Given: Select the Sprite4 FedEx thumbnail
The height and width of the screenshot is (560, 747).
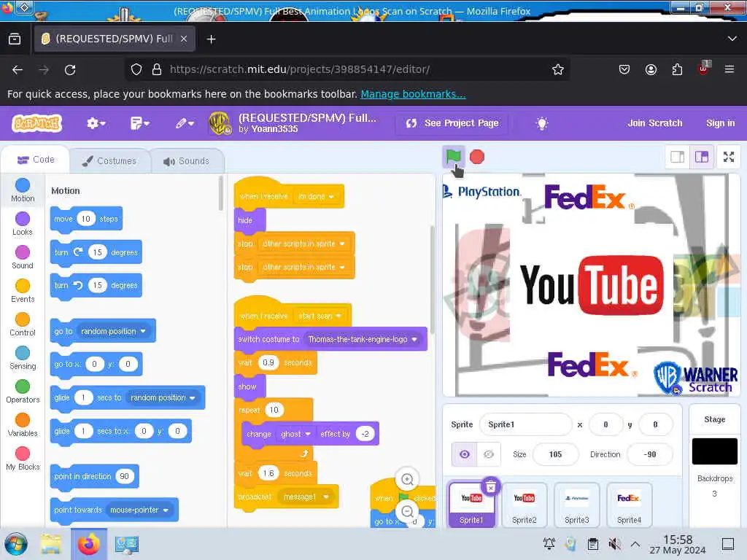Looking at the screenshot, I should click(629, 505).
